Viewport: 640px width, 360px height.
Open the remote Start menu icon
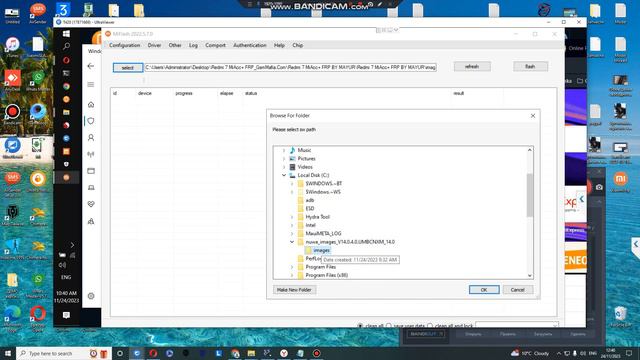click(x=66, y=34)
